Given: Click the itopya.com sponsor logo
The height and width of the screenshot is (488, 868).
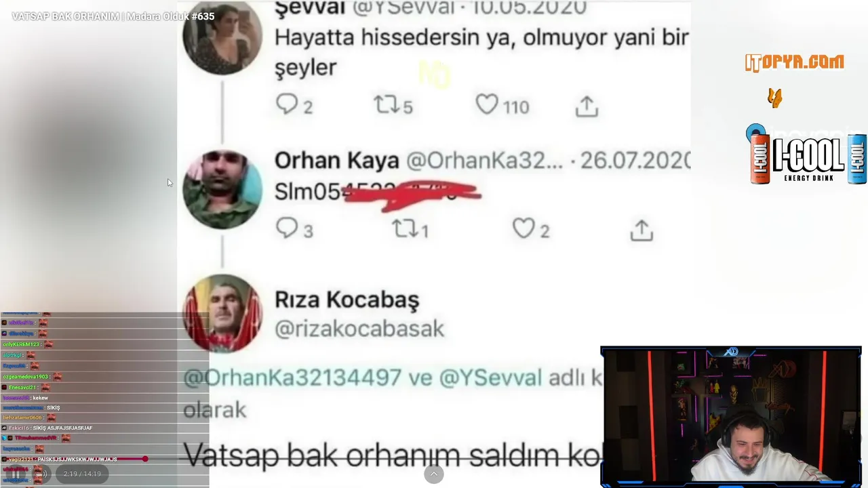Looking at the screenshot, I should (795, 62).
